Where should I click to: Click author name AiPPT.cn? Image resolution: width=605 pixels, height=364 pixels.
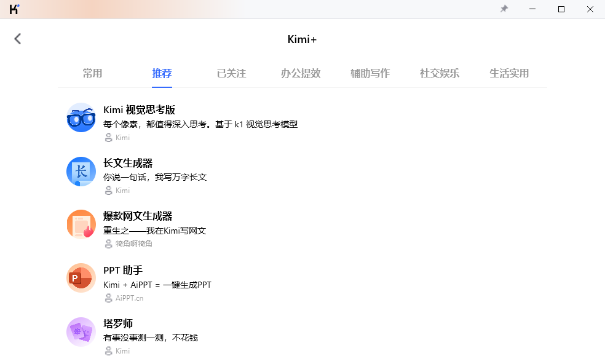pos(129,298)
